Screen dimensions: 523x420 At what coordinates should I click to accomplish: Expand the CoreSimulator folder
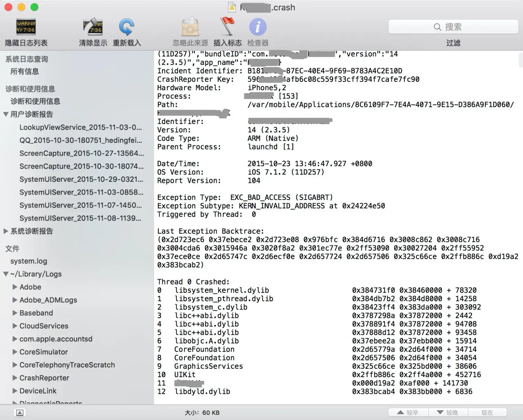click(15, 352)
